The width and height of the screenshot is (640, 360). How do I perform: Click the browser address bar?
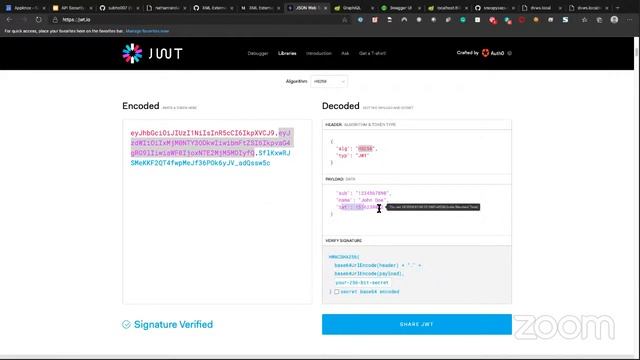200,20
